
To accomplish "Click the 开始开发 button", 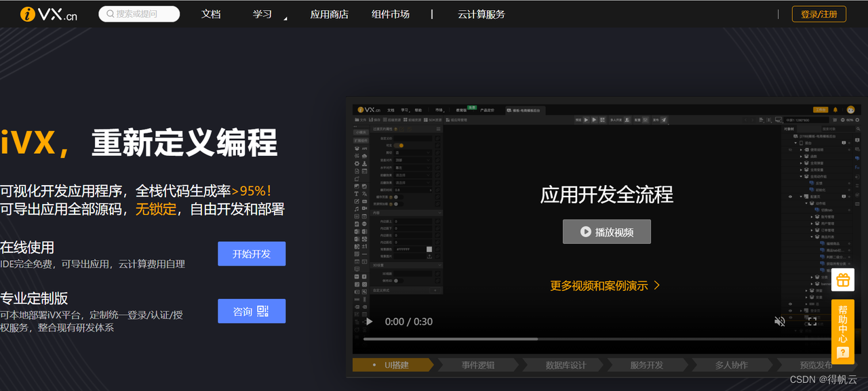I will pyautogui.click(x=252, y=253).
